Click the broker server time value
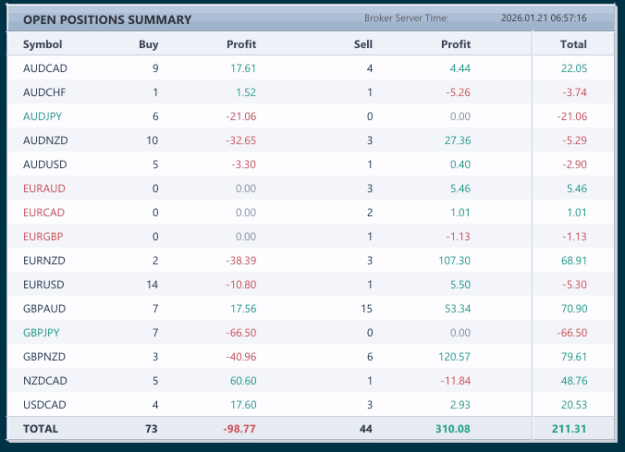625x452 pixels. pyautogui.click(x=543, y=18)
